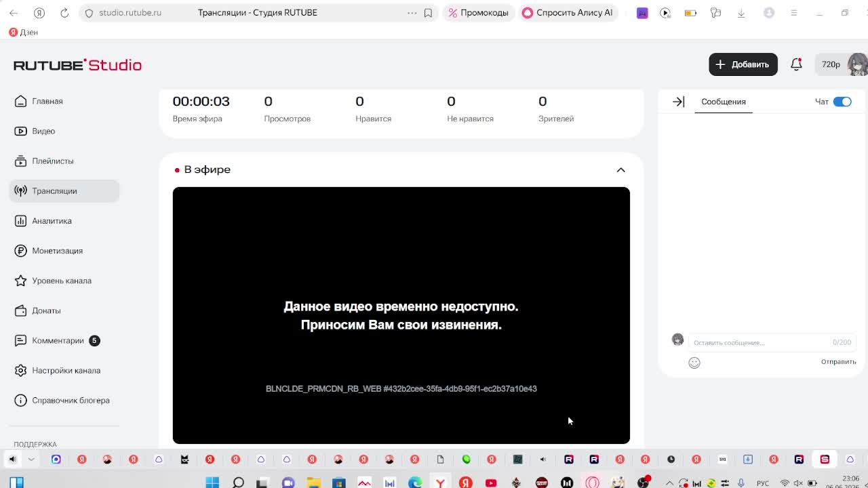Switch to the cat-icon browser tab
This screenshot has height=488, width=868.
click(184, 460)
